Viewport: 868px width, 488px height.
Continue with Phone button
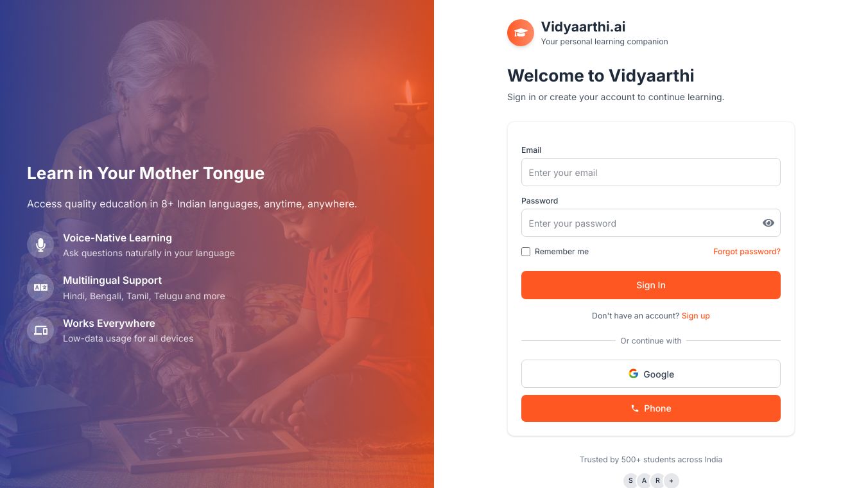click(651, 408)
